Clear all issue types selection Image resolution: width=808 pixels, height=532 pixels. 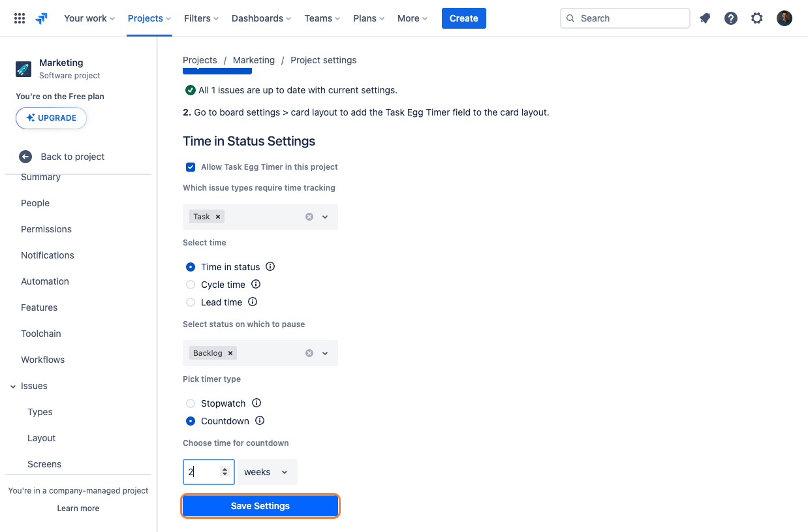pyautogui.click(x=309, y=217)
